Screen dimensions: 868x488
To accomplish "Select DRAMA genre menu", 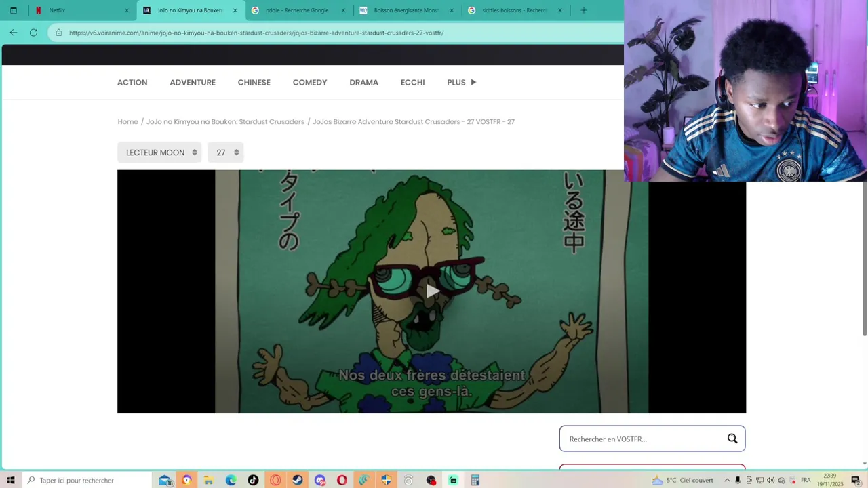I will point(364,82).
